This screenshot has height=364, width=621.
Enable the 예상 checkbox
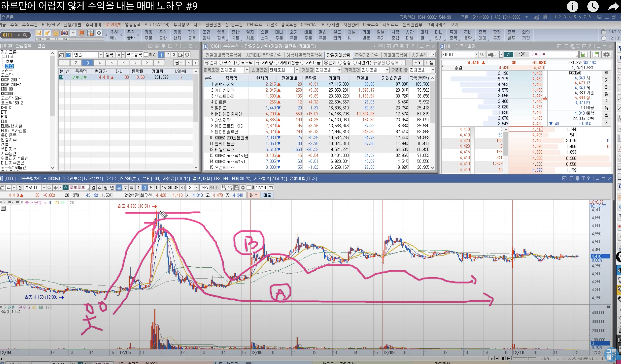(146, 55)
